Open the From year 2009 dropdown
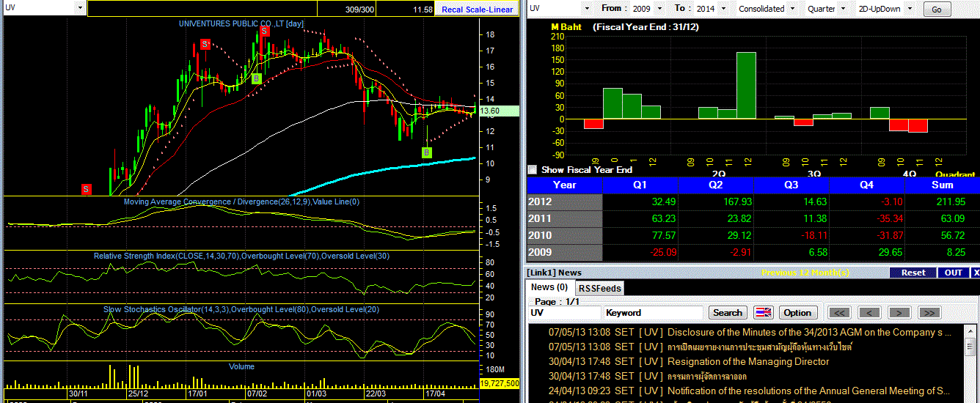980x403 pixels. [x=659, y=9]
